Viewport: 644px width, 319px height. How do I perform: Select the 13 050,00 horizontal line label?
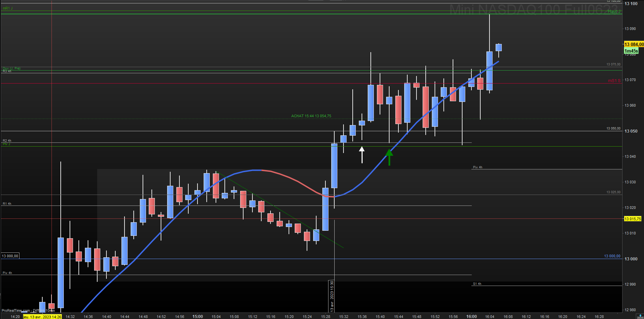click(x=613, y=128)
